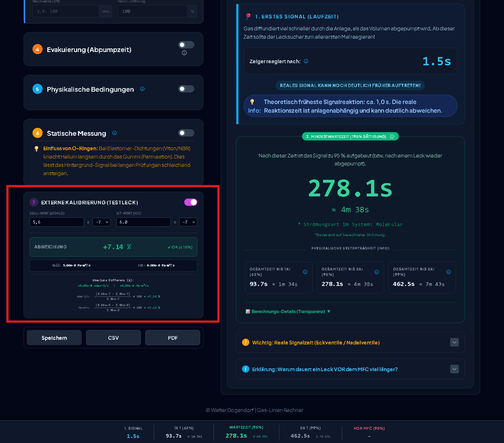
Task: Click the Speichern button
Action: click(x=54, y=338)
